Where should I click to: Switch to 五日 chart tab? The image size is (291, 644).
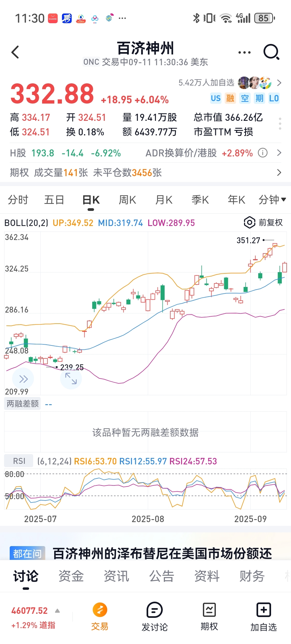[x=54, y=200]
